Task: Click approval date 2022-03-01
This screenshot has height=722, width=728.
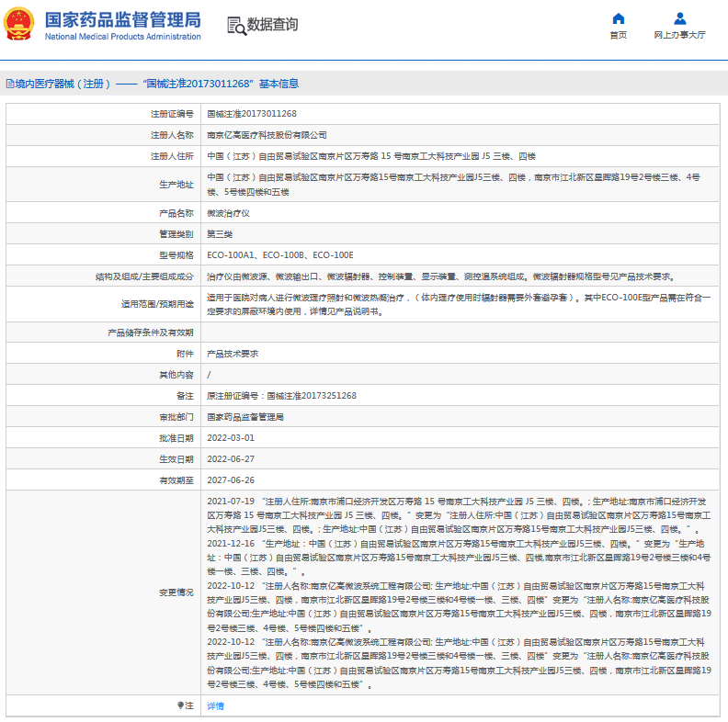Action: (231, 438)
